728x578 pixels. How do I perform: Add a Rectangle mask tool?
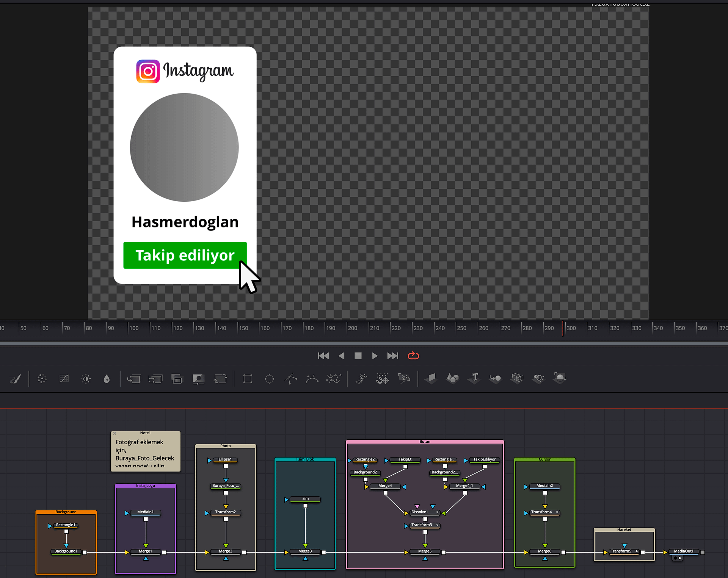click(248, 379)
